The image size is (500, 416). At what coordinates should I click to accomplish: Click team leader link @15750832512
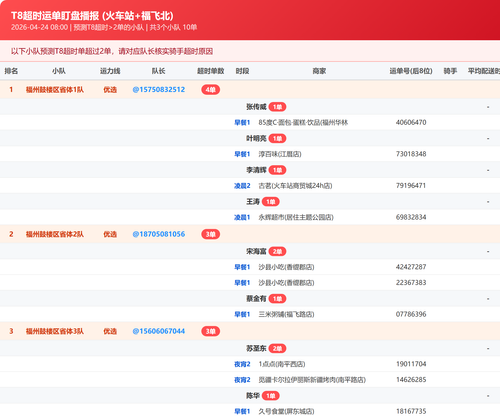coord(159,90)
